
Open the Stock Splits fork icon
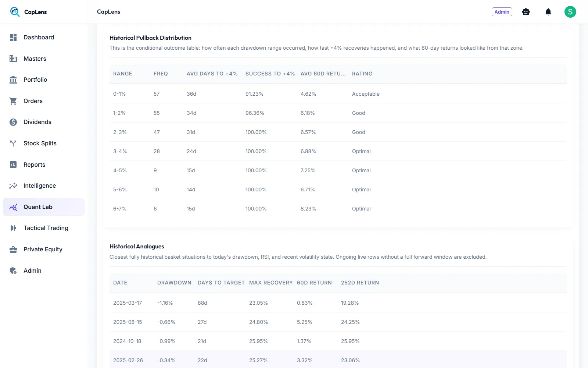[x=13, y=144]
